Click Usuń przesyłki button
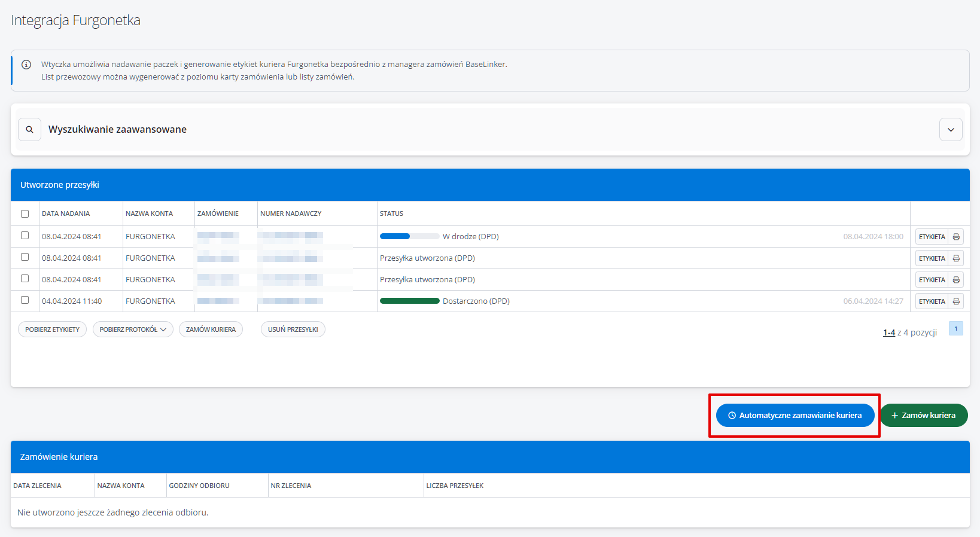This screenshot has height=537, width=980. [293, 329]
